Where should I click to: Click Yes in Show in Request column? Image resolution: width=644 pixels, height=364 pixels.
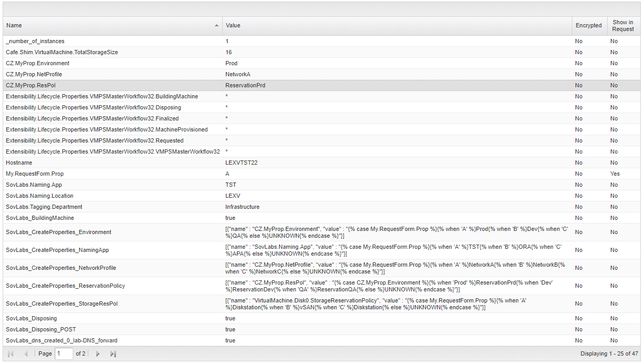[x=615, y=174]
